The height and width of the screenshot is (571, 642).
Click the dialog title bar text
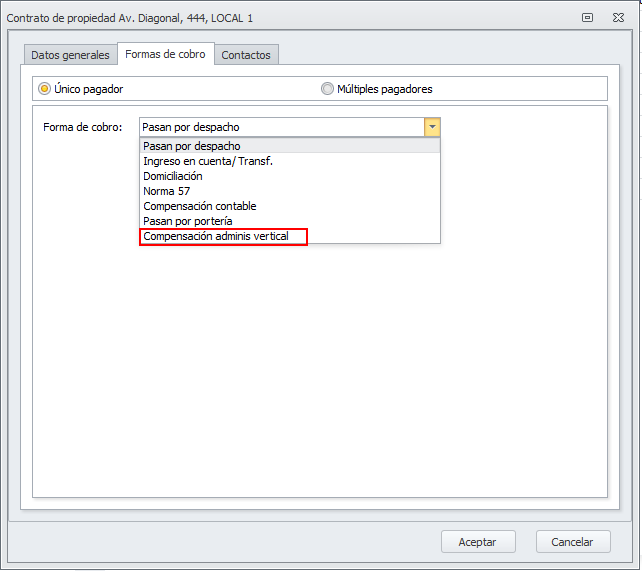click(x=130, y=17)
